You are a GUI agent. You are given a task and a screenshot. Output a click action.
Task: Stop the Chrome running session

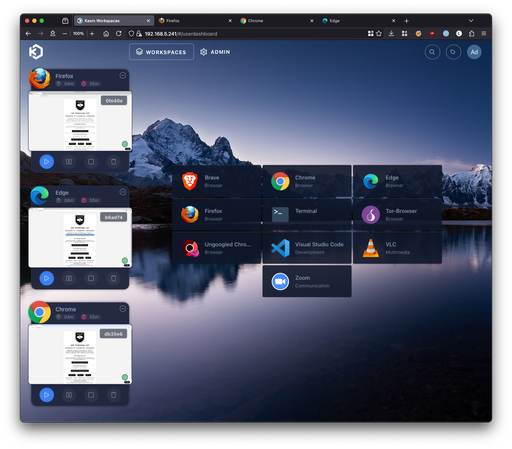point(91,395)
